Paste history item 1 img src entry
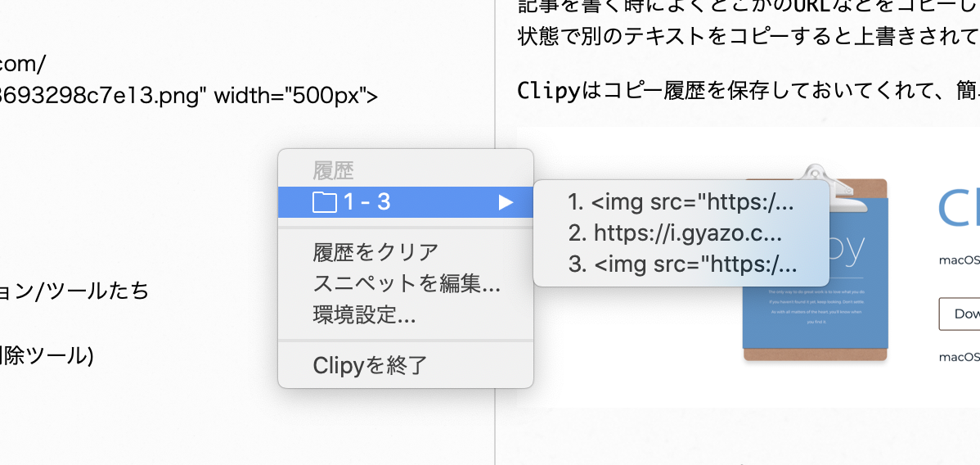Screen dimensions: 980x465 pos(681,202)
